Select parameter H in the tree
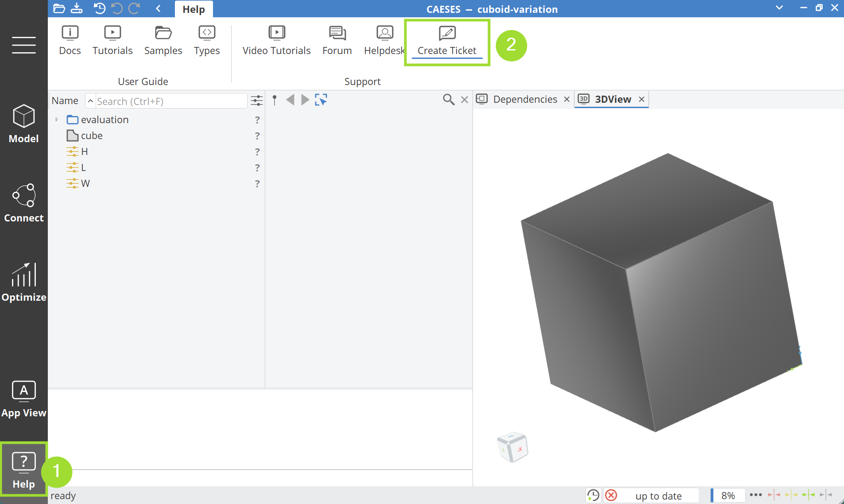844x504 pixels. click(x=85, y=151)
